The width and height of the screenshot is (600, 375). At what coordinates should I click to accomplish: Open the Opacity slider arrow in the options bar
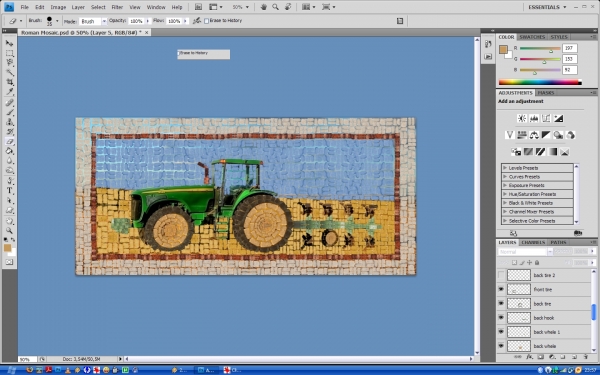(x=148, y=21)
